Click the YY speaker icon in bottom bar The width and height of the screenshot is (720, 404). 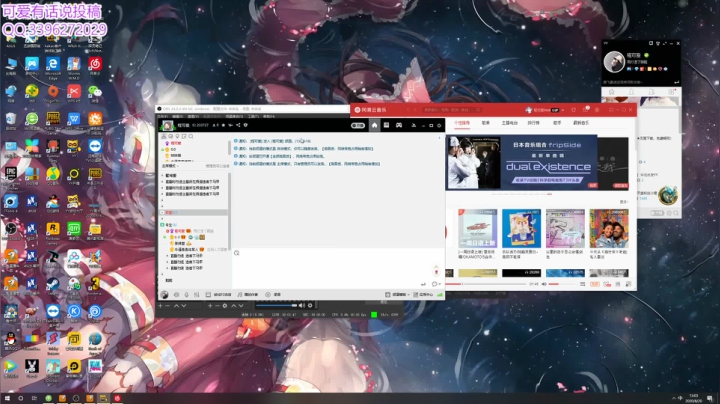[x=176, y=294]
